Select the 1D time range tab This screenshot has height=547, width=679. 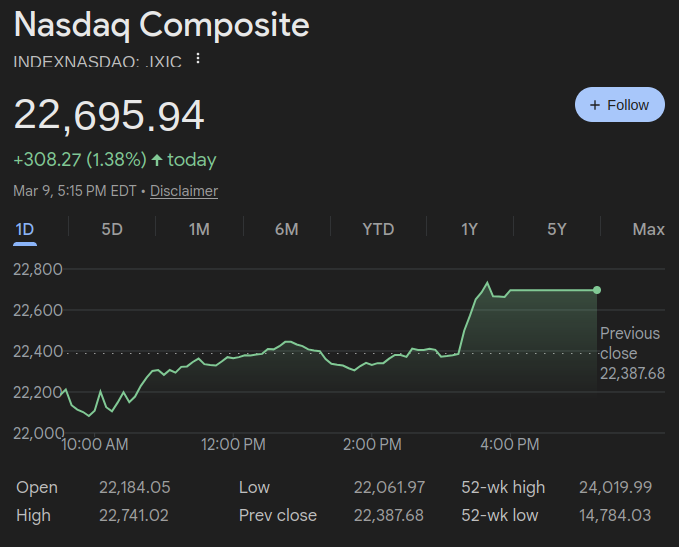coord(24,230)
